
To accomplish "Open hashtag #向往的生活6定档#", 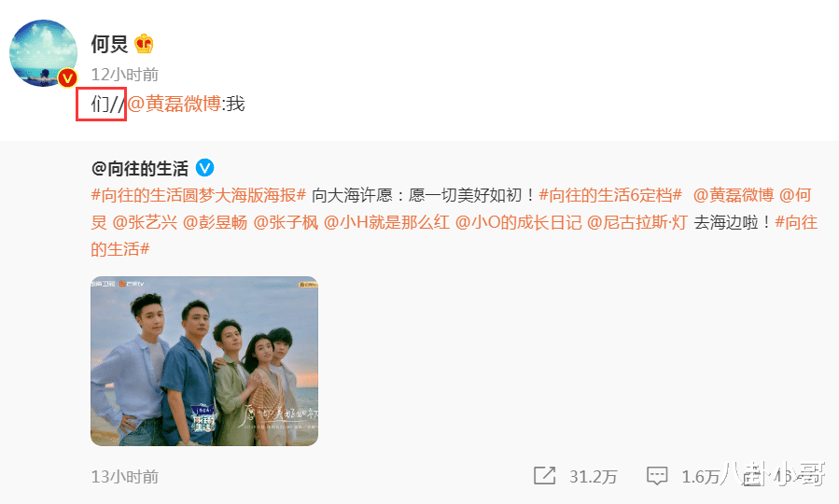I will pyautogui.click(x=610, y=195).
